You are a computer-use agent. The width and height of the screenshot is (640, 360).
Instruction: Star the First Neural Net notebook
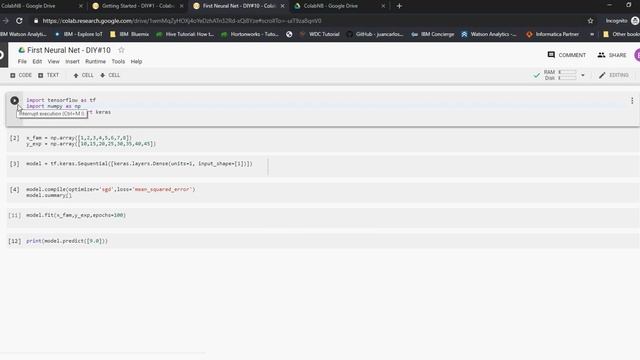[x=121, y=50]
